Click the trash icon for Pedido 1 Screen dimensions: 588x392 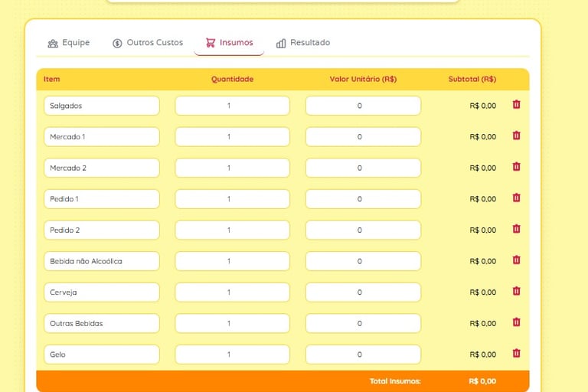516,198
